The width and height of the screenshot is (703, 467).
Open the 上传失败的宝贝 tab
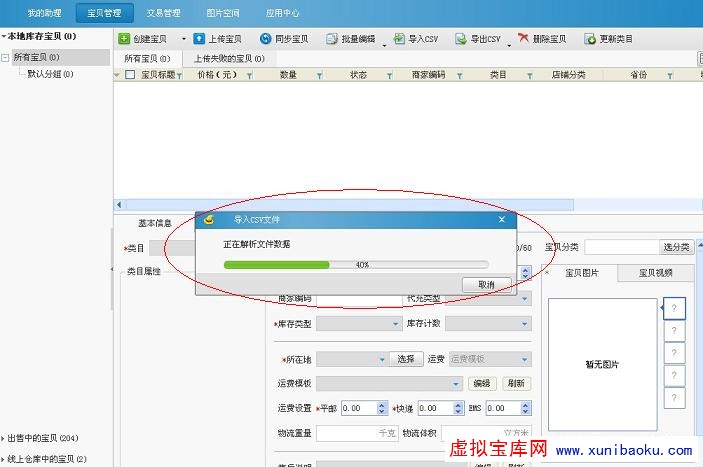[222, 59]
